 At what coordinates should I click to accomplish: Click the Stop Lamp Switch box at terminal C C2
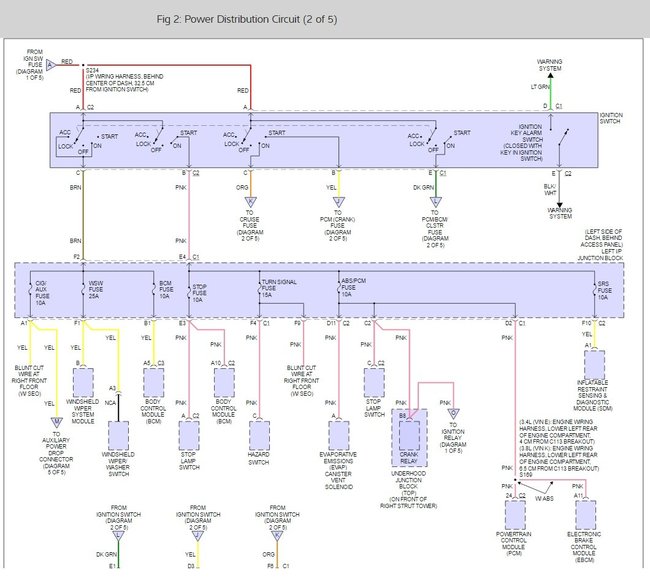pos(374,382)
